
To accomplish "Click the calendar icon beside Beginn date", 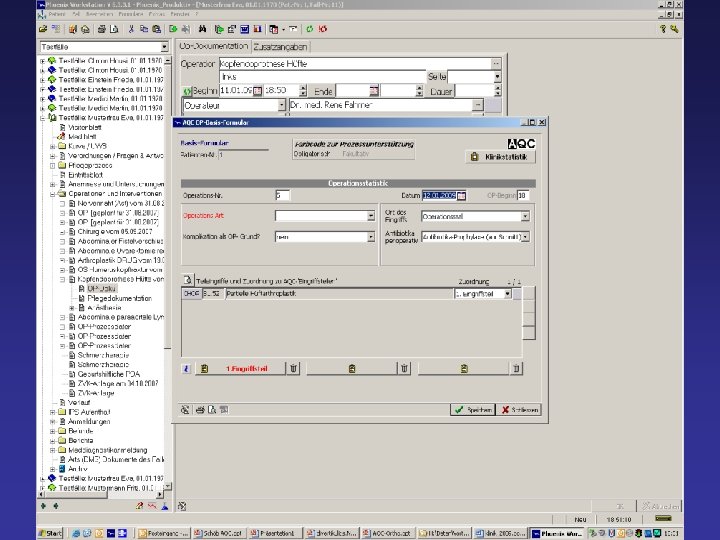I will point(258,91).
